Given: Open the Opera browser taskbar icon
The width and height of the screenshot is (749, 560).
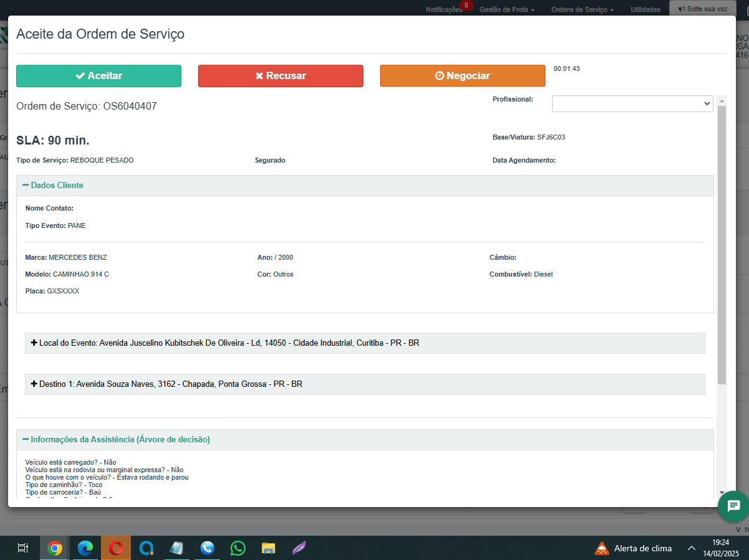Looking at the screenshot, I should (x=116, y=548).
